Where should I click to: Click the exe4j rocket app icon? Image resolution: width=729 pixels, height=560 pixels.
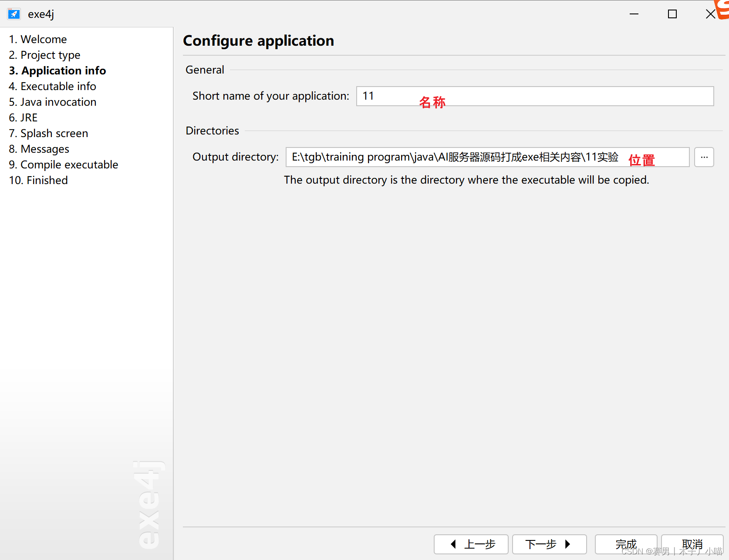(14, 14)
